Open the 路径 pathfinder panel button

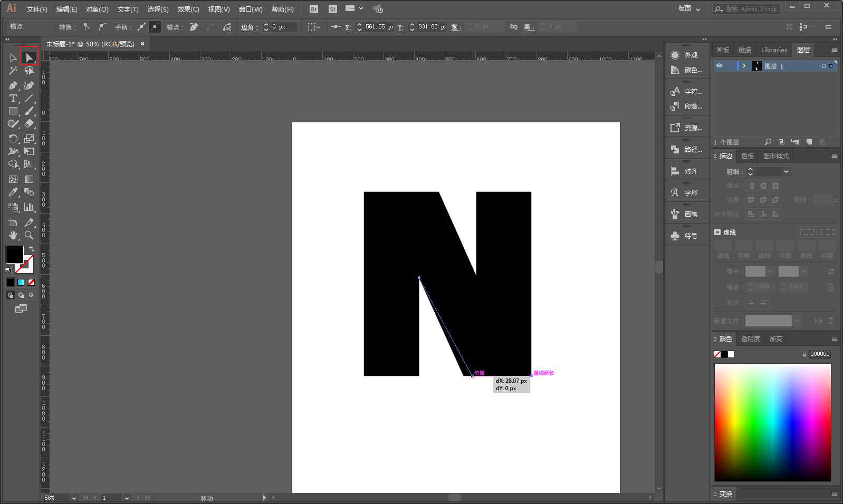686,150
